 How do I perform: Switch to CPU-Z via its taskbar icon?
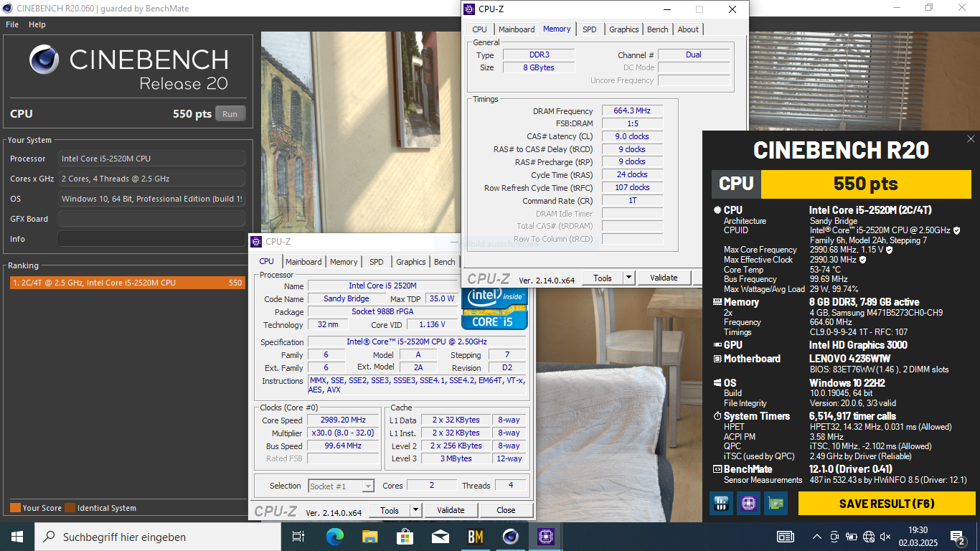[545, 536]
